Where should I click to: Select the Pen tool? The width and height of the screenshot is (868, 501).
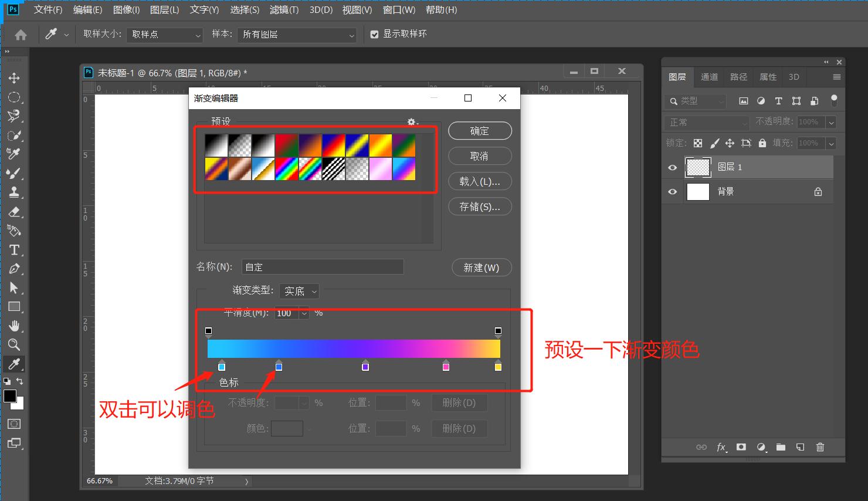click(x=14, y=269)
